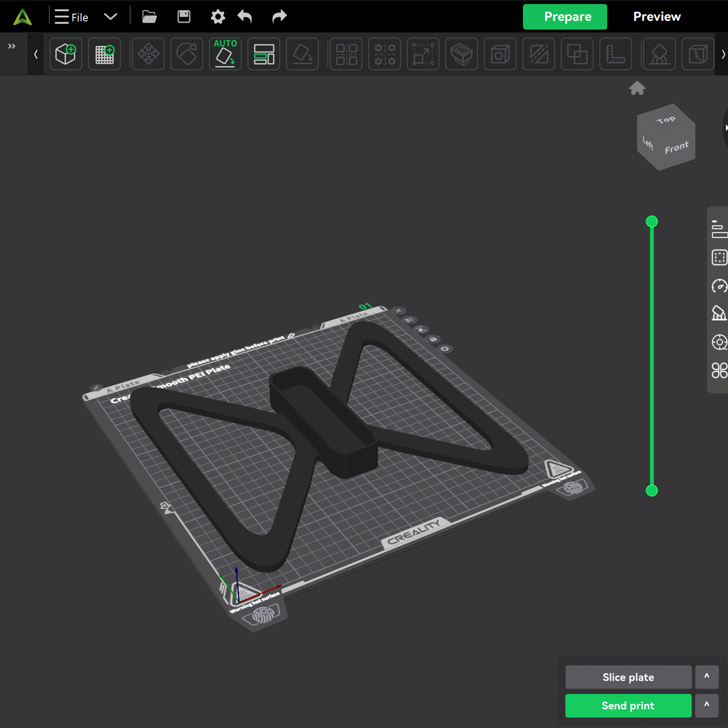
Task: Click the Send print button
Action: [627, 706]
